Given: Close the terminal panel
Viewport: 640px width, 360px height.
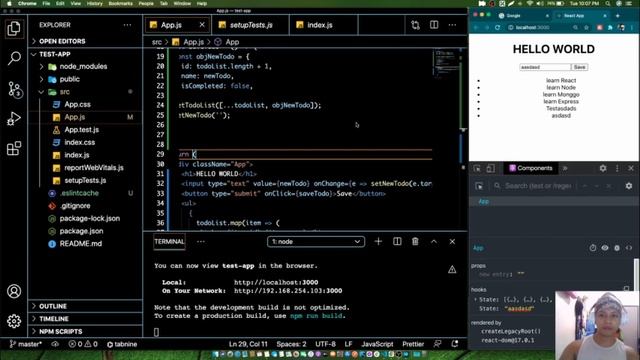Looking at the screenshot, I should (x=452, y=242).
